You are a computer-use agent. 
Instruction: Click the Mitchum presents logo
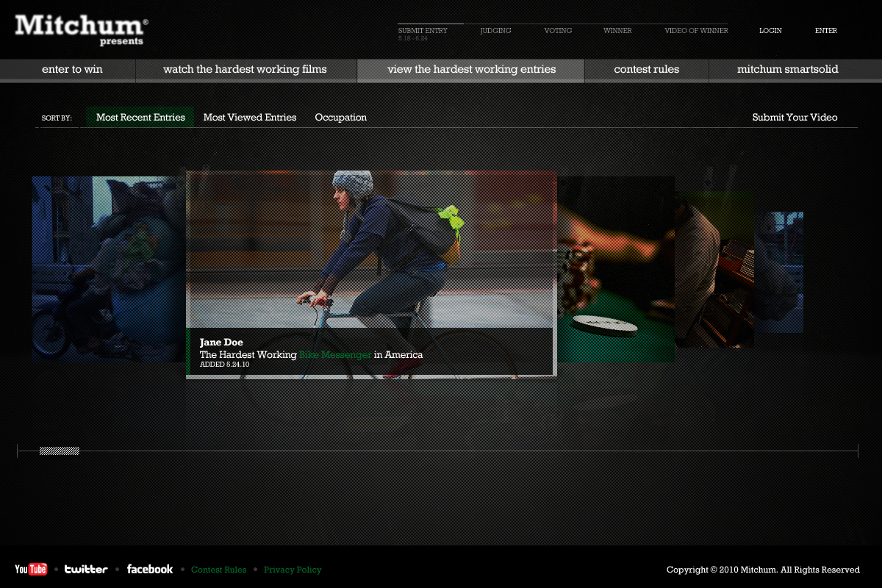click(82, 29)
